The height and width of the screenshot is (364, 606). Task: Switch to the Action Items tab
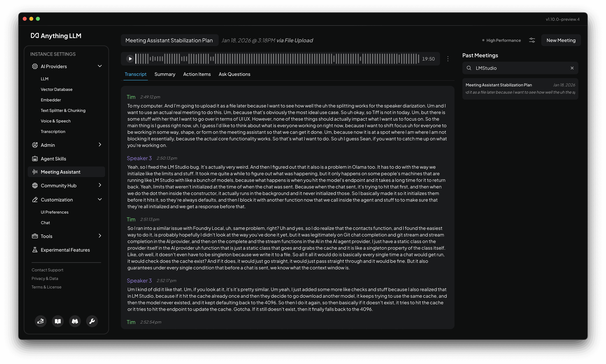click(197, 74)
